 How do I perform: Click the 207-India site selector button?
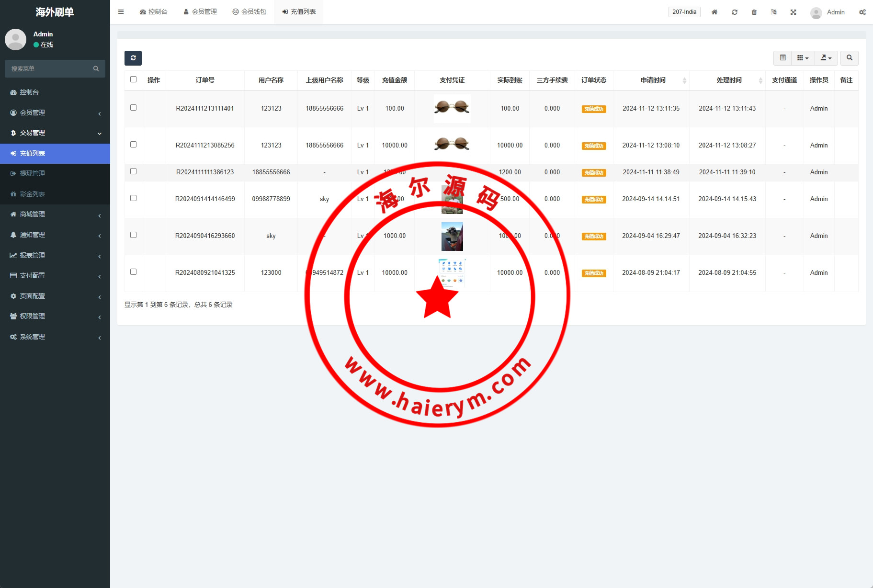(x=684, y=12)
